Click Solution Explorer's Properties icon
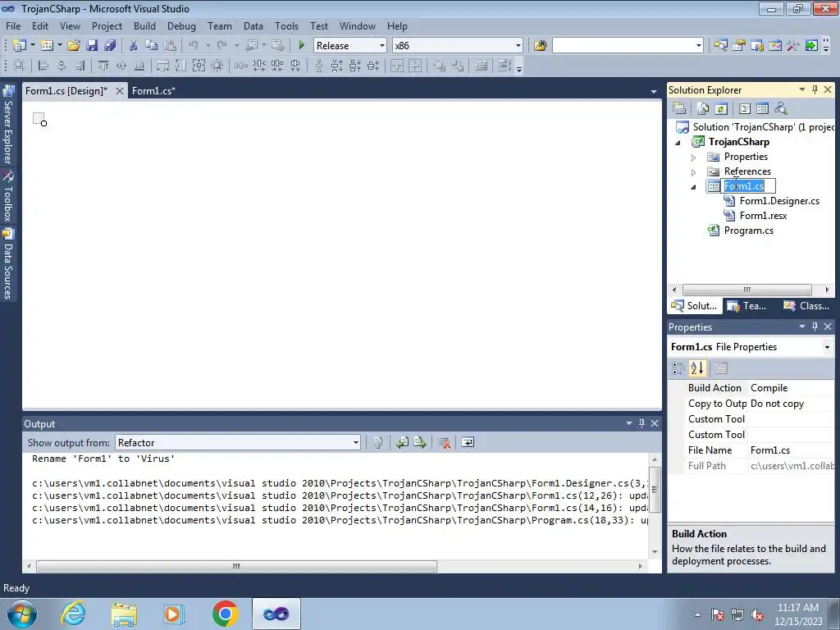840x630 pixels. 679,109
